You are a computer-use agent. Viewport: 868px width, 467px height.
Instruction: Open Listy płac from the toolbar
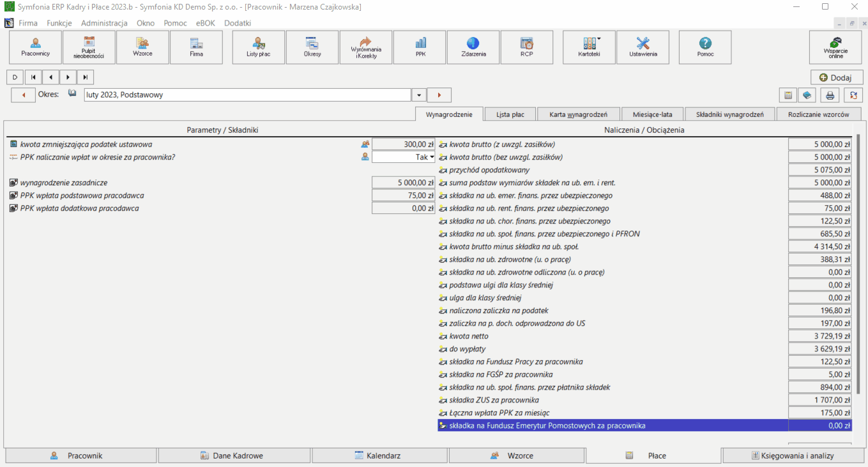tap(259, 47)
